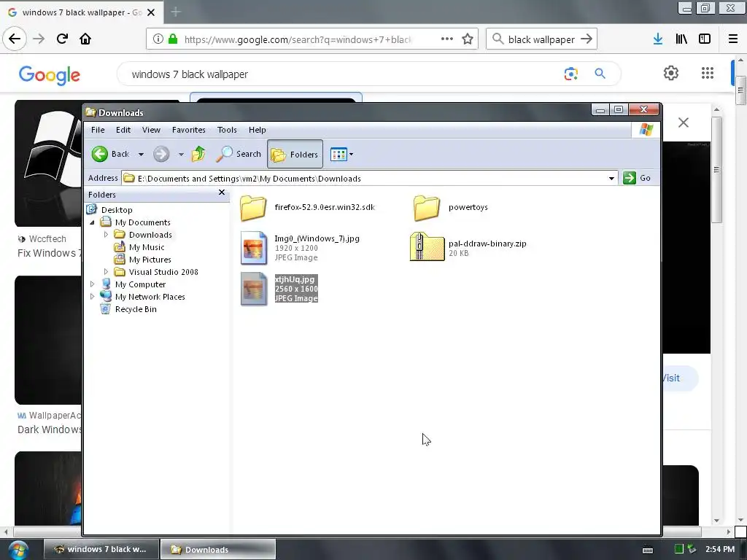Close the image preview panel X
Screen dimensions: 747x560
(683, 122)
